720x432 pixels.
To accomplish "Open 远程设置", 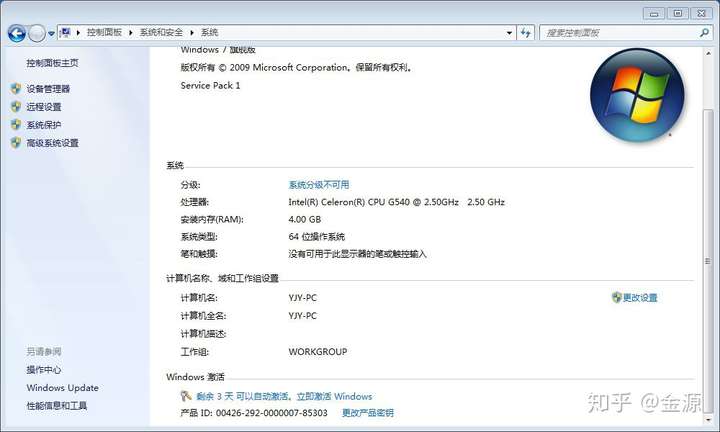I will (44, 107).
